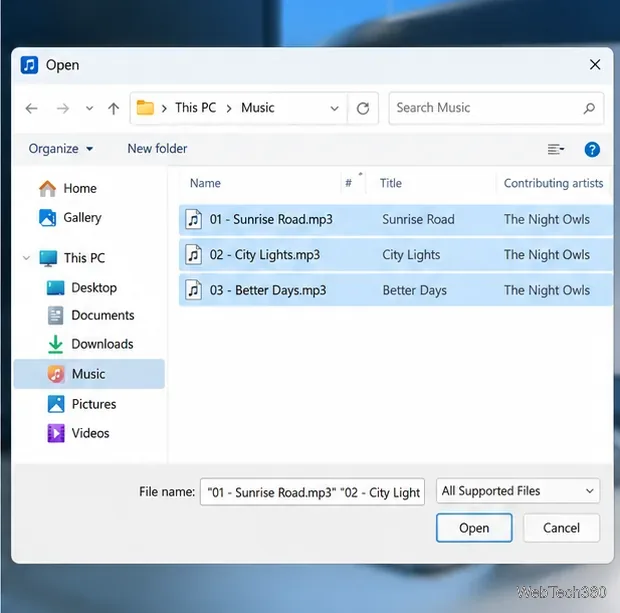Click the Pictures mountain icon
Screen dimensions: 620x613
tap(56, 404)
